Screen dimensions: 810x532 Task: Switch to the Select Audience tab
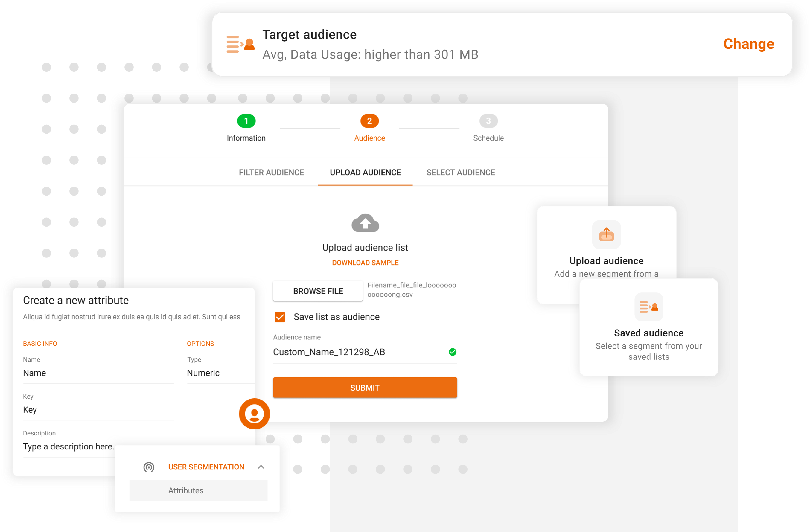point(460,173)
